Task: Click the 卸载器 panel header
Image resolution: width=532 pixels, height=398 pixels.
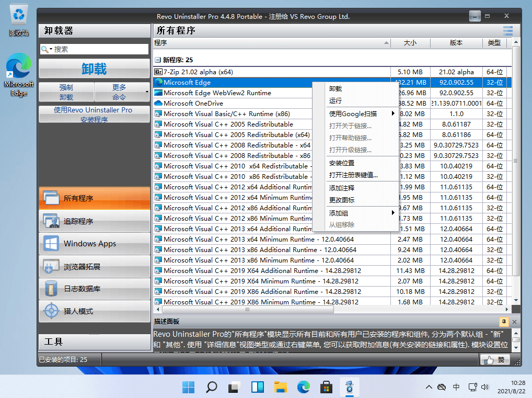Action: pos(94,30)
